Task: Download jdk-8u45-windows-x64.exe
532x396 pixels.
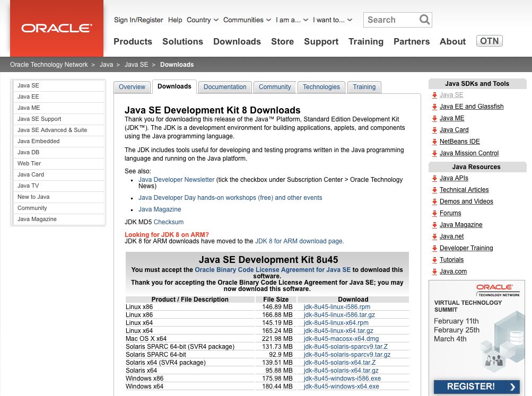Action: click(x=342, y=386)
